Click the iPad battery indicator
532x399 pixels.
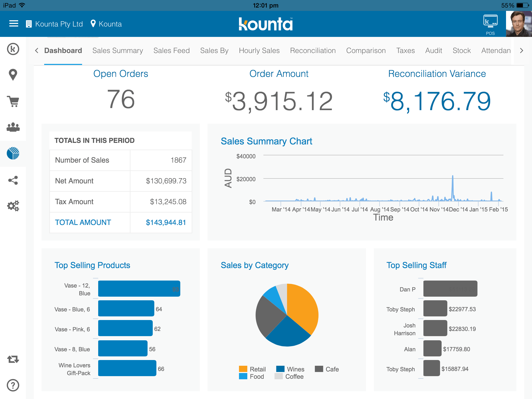[x=523, y=5]
